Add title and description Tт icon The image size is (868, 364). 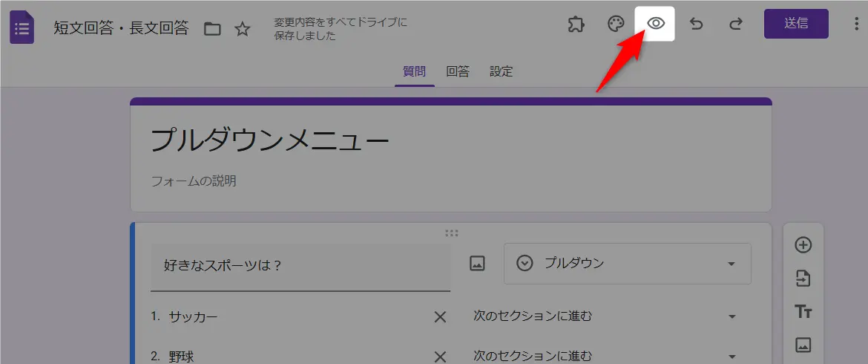point(803,312)
